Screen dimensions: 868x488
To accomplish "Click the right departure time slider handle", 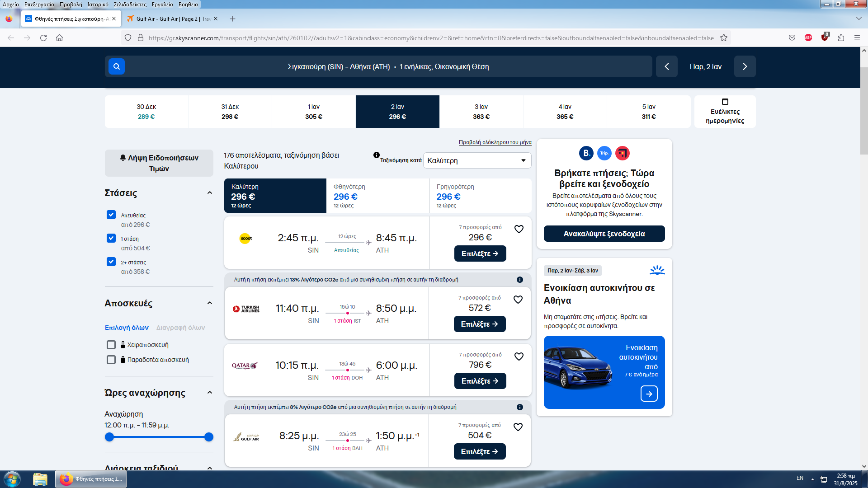I will pyautogui.click(x=208, y=437).
